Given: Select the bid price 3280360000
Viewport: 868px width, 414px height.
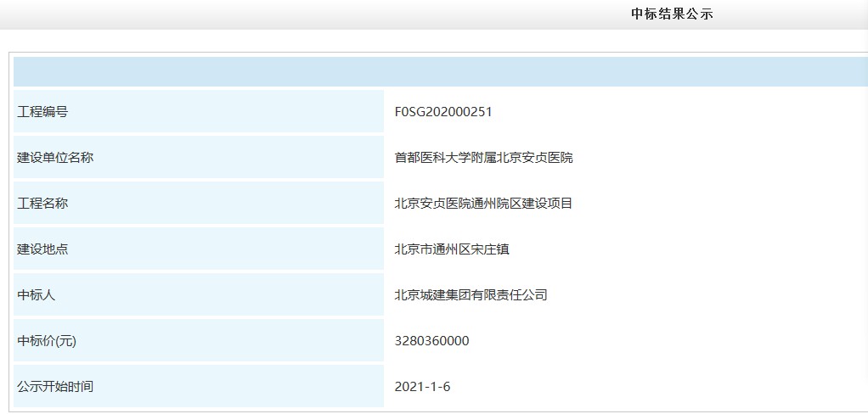Looking at the screenshot, I should point(431,341).
